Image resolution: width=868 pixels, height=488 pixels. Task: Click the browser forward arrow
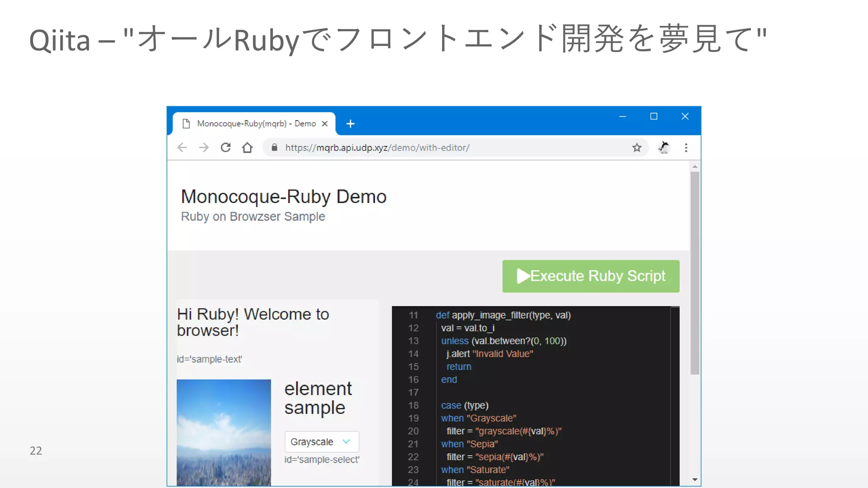[204, 147]
